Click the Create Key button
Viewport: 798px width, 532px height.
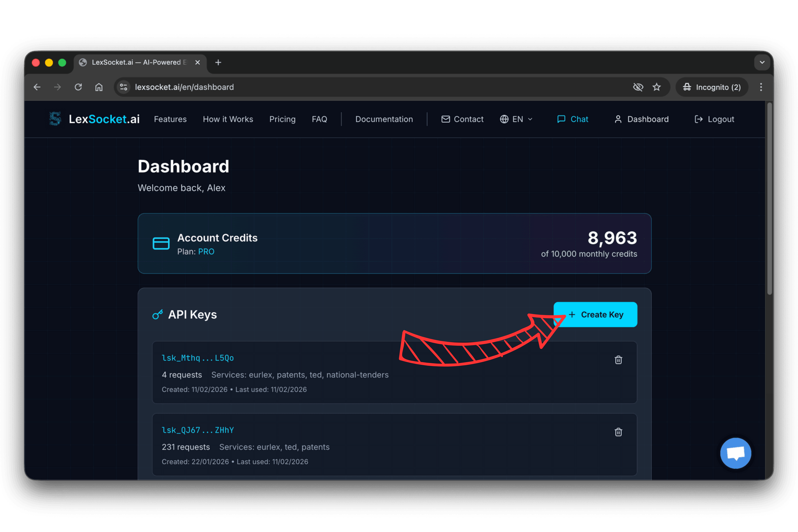[x=595, y=314]
